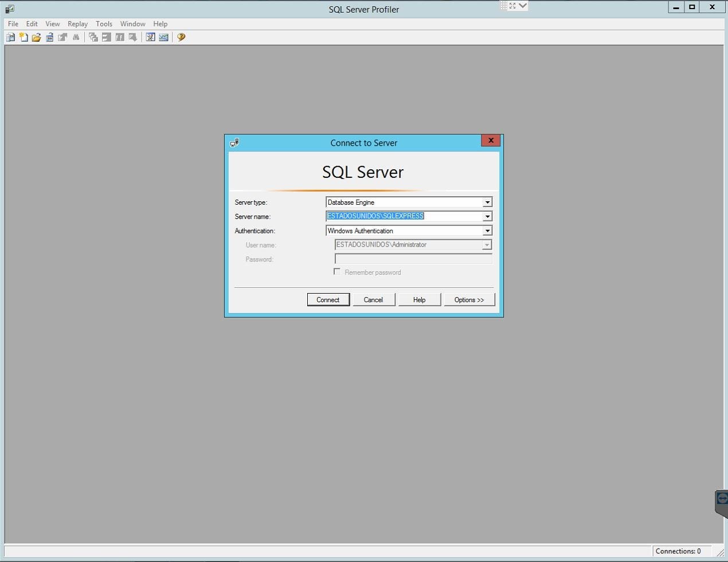Click the Connect to Server dialog icon
The height and width of the screenshot is (562, 728).
point(234,142)
